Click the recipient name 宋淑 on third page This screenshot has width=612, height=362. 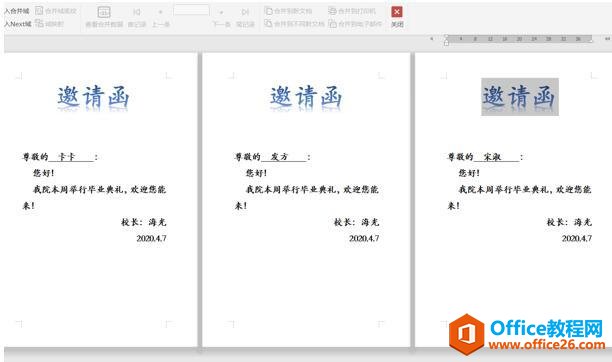tap(492, 157)
